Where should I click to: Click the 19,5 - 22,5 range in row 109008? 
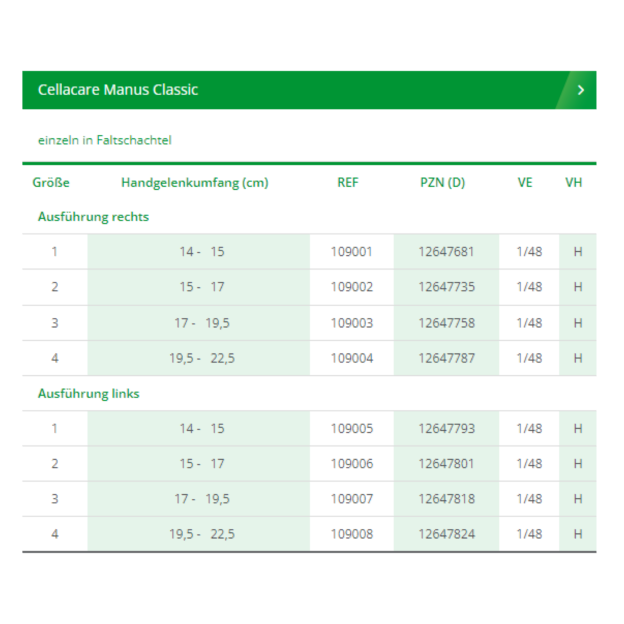(202, 534)
